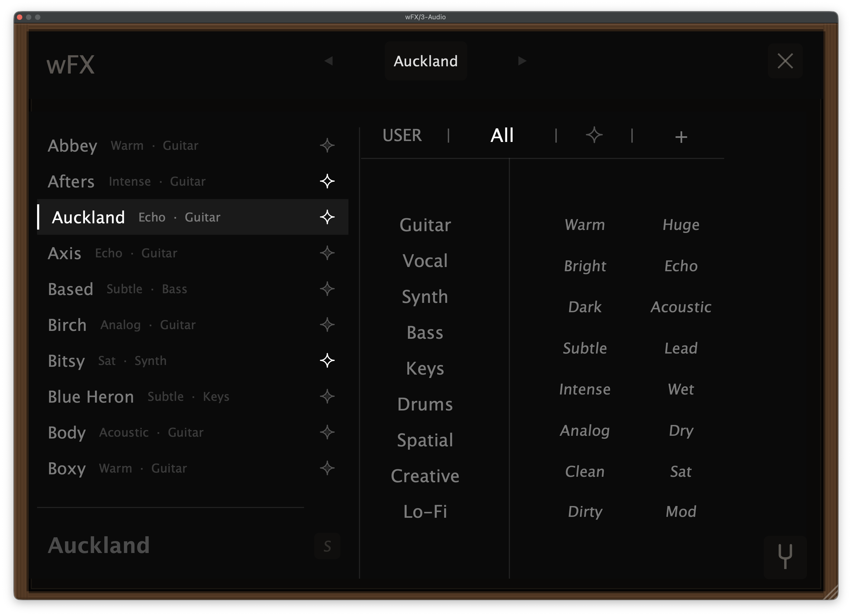852x616 pixels.
Task: Select the Wet tag
Action: coord(681,389)
